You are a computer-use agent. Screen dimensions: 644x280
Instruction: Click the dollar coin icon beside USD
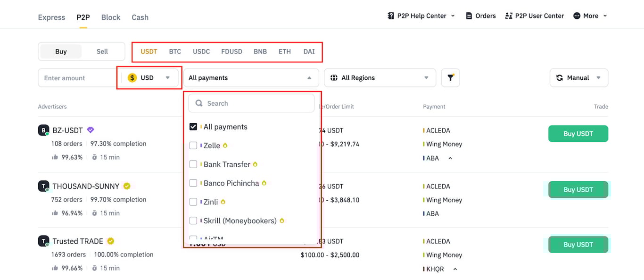(132, 77)
